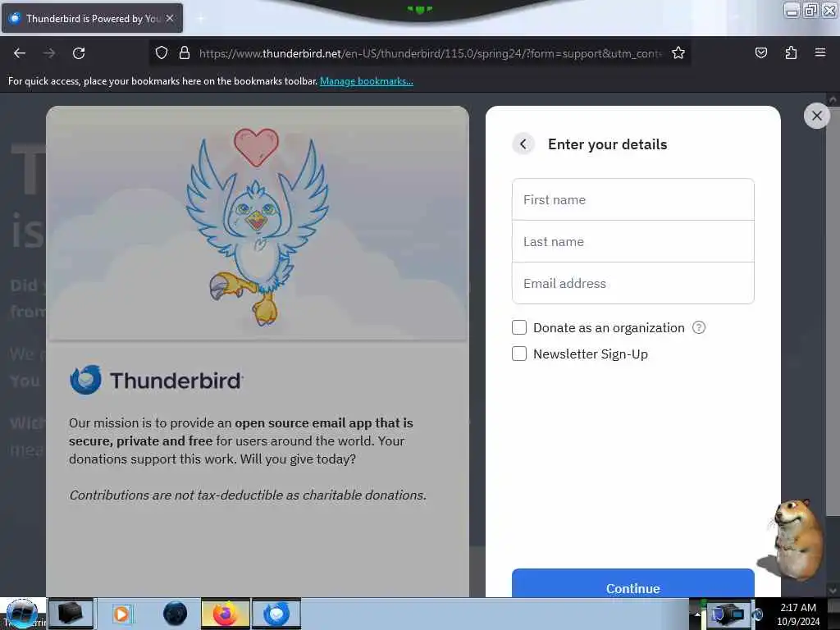Open the Firefox hamburger application menu
This screenshot has width=840, height=630.
tap(820, 52)
